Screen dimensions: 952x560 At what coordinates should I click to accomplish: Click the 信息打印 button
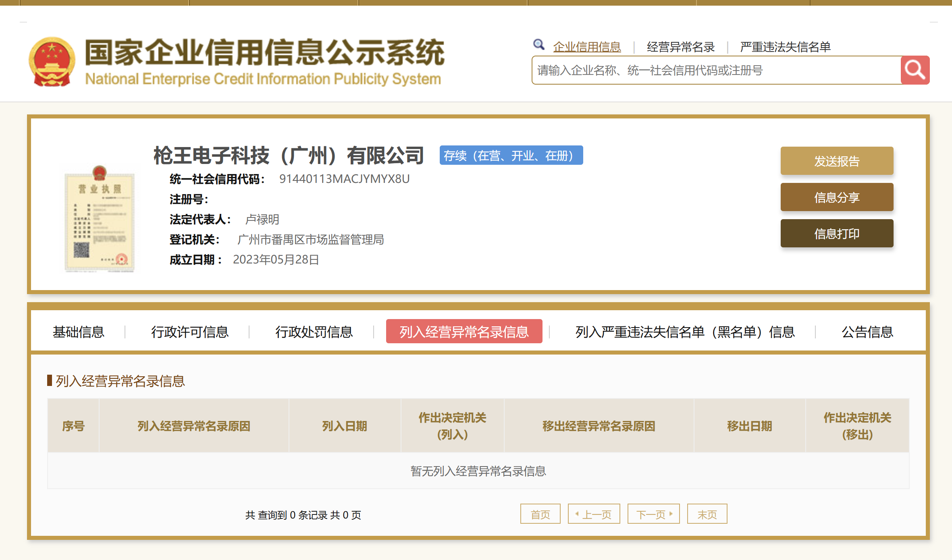click(x=837, y=234)
